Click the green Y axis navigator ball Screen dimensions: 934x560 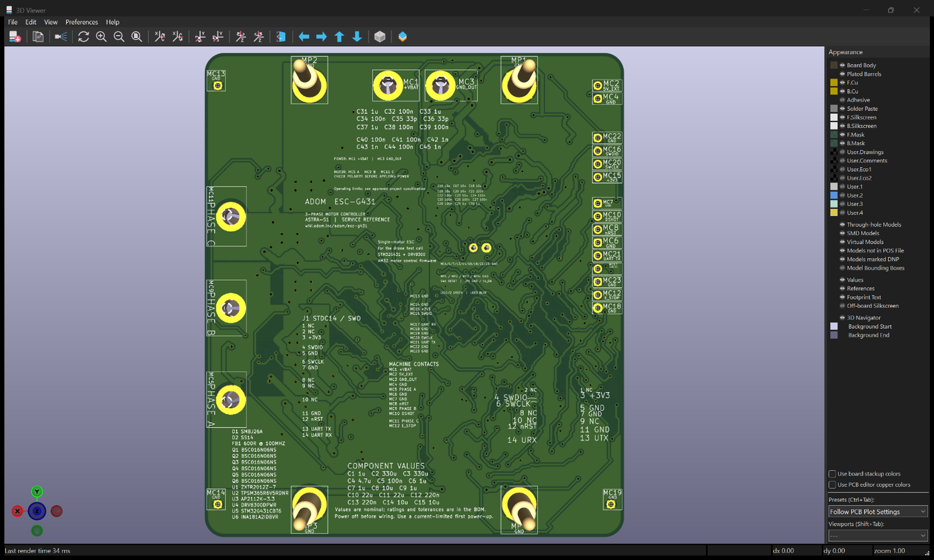pos(37,491)
